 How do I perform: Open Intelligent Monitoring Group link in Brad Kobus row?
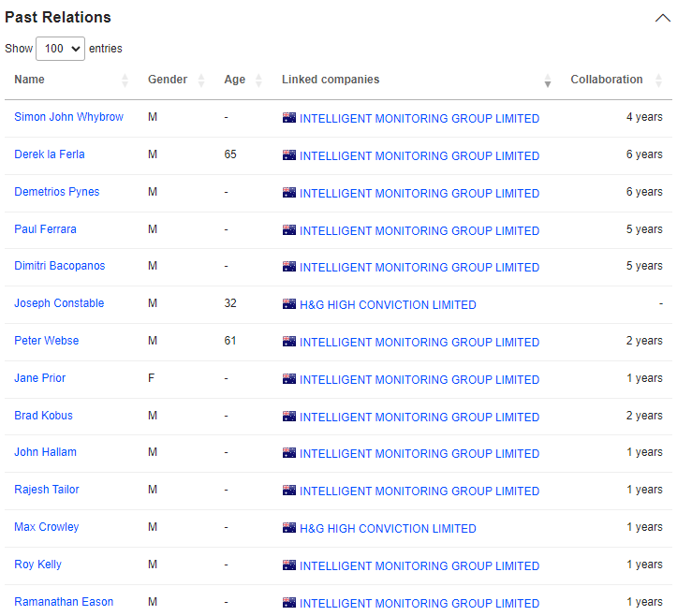point(419,418)
